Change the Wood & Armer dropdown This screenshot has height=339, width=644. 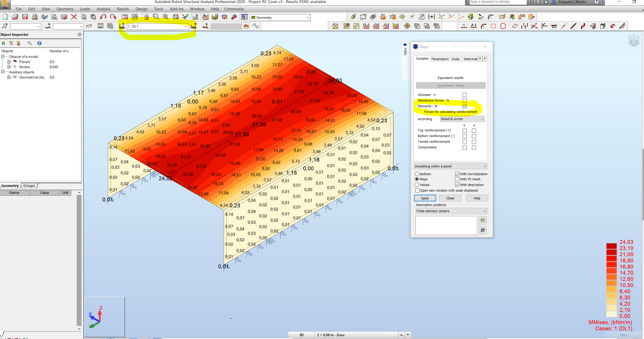462,119
